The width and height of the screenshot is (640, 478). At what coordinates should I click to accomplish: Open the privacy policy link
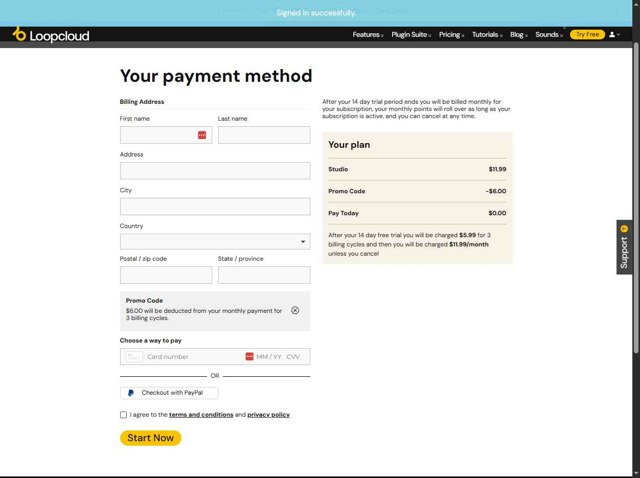tap(269, 415)
